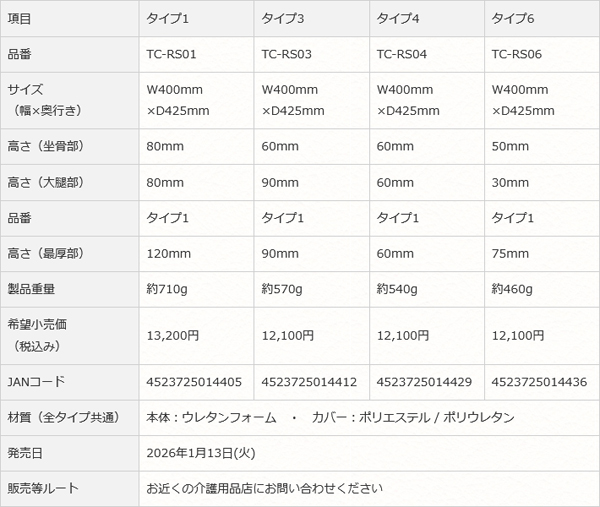The width and height of the screenshot is (600, 507).
Task: Select the 75mm height value
Action: point(510,254)
